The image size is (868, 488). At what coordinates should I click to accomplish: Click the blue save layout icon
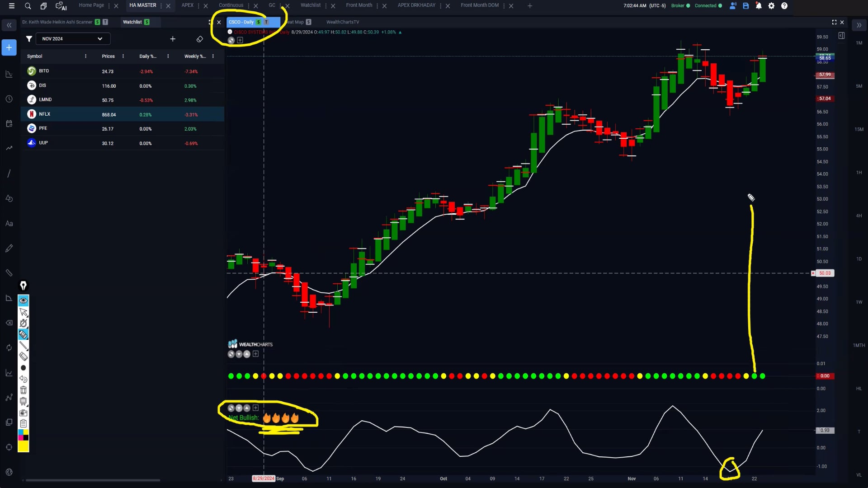pos(746,6)
